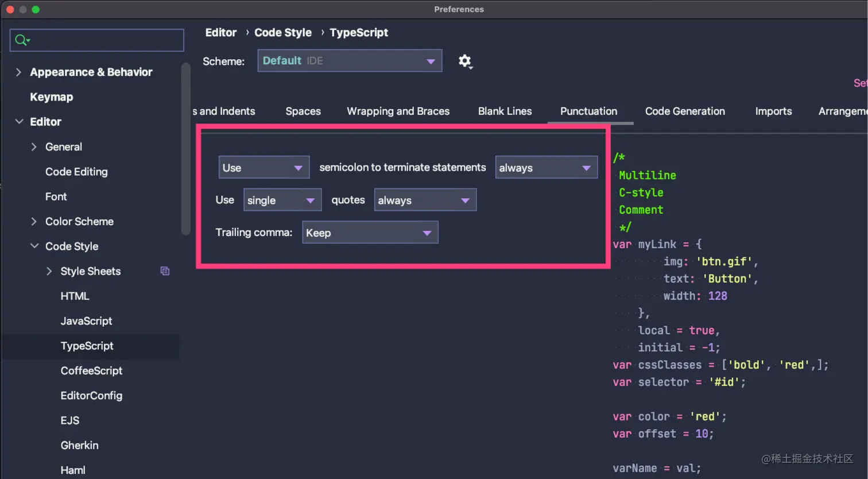Viewport: 868px width, 479px height.
Task: Click 'Multiline' comment text in preview
Action: [648, 175]
